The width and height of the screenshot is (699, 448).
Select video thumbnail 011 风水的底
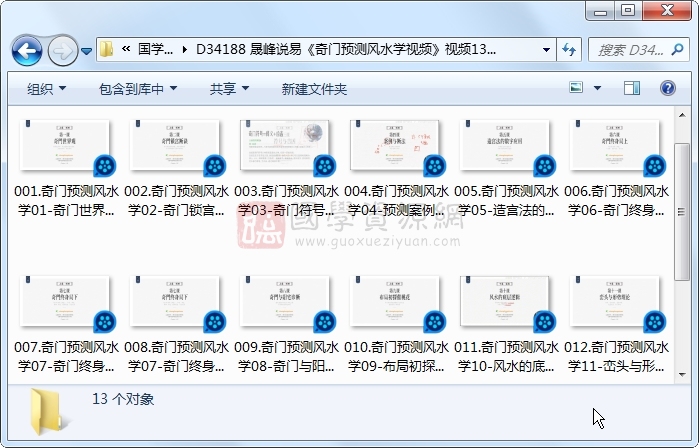tap(505, 301)
